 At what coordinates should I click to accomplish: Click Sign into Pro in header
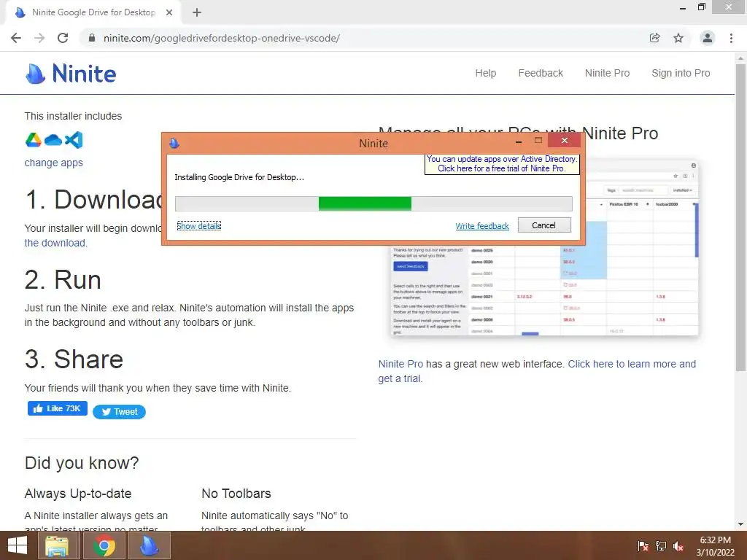coord(681,73)
